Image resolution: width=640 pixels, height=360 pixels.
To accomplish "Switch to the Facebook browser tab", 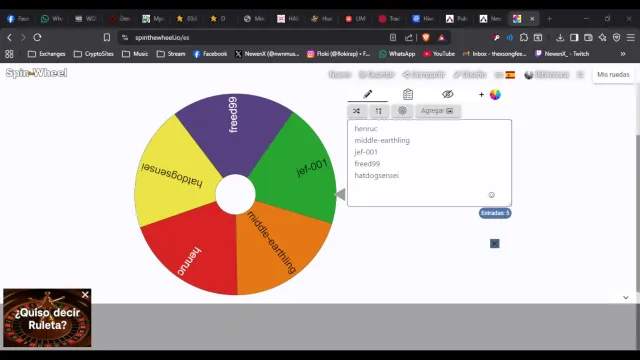I will 18,19.
